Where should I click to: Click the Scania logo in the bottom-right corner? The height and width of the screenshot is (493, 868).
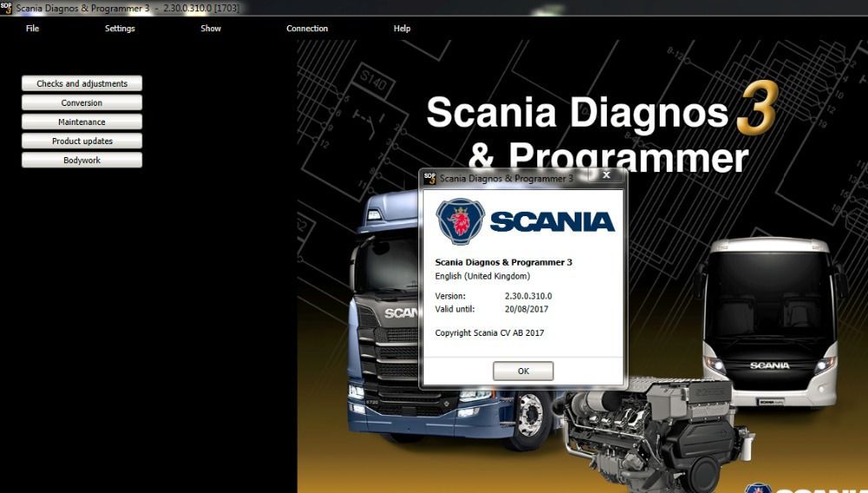(x=758, y=488)
